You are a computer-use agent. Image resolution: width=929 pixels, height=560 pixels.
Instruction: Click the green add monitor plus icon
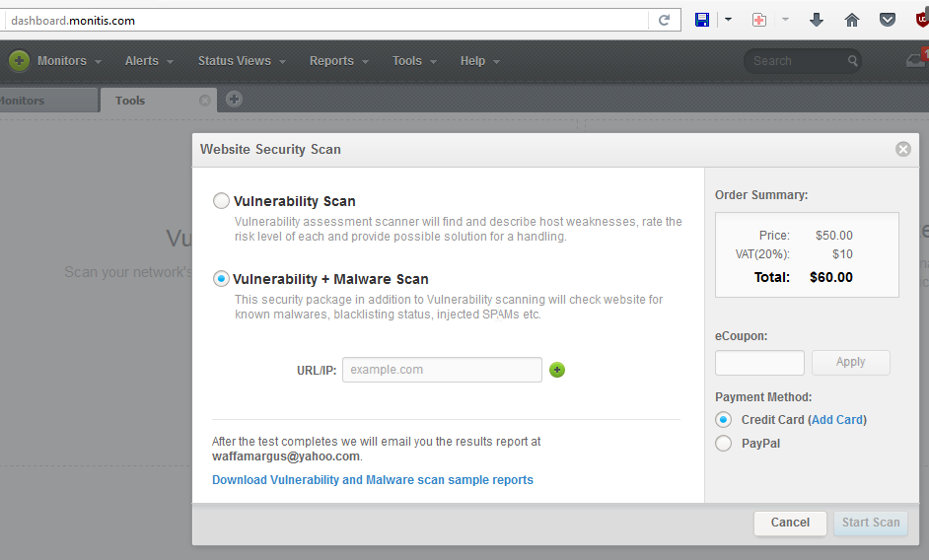click(19, 61)
